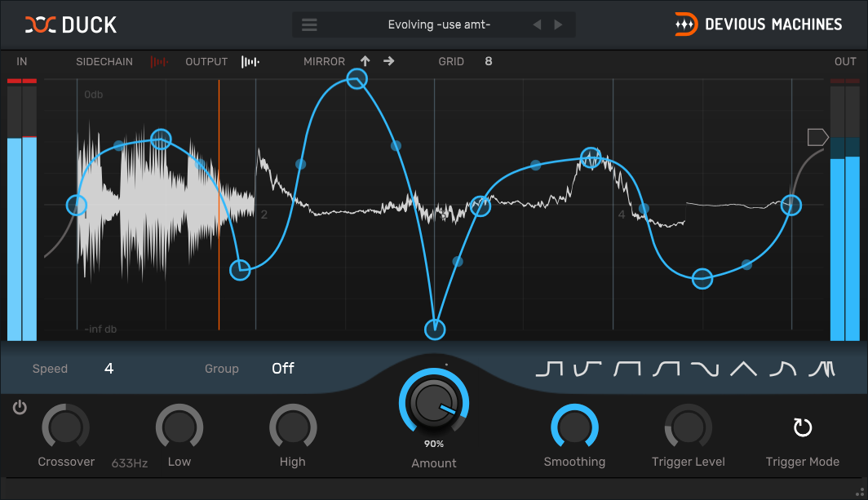Pick the S-curve falling shape preset

(705, 369)
